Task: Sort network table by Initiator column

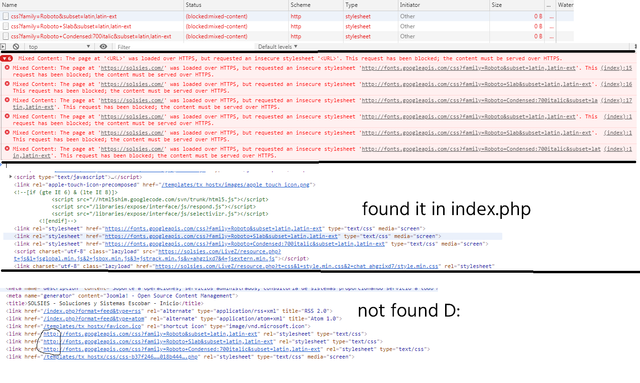Action: click(x=444, y=5)
